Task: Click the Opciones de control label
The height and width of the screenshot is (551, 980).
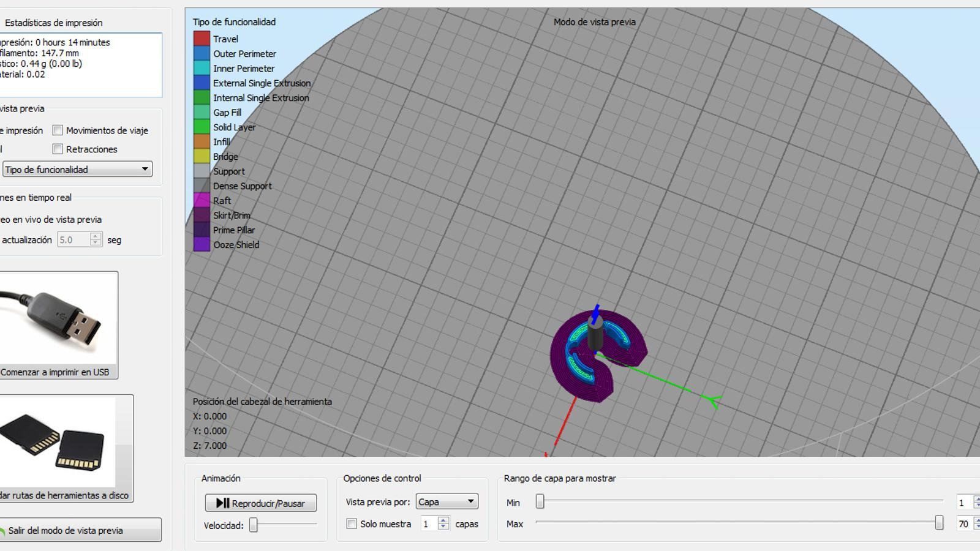Action: pos(382,478)
